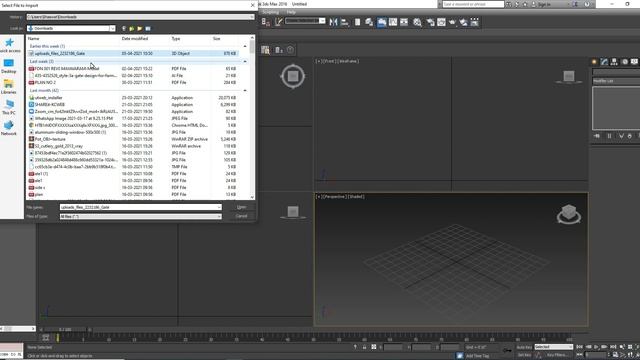Click Add Time Tag in the status bar
The image size is (640, 360).
pos(477,356)
